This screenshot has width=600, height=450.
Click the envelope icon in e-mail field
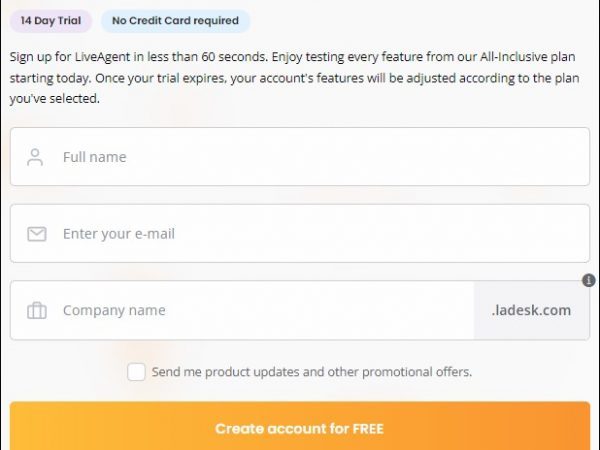36,234
